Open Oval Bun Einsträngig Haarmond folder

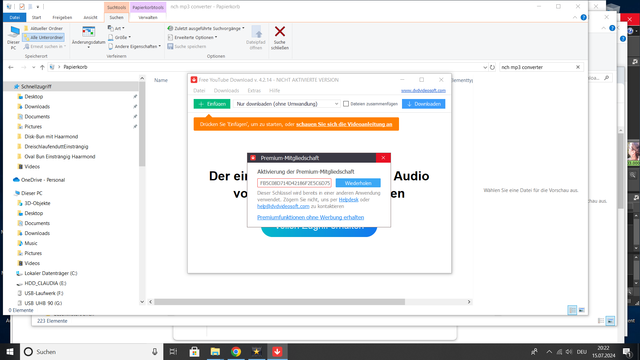(x=60, y=156)
